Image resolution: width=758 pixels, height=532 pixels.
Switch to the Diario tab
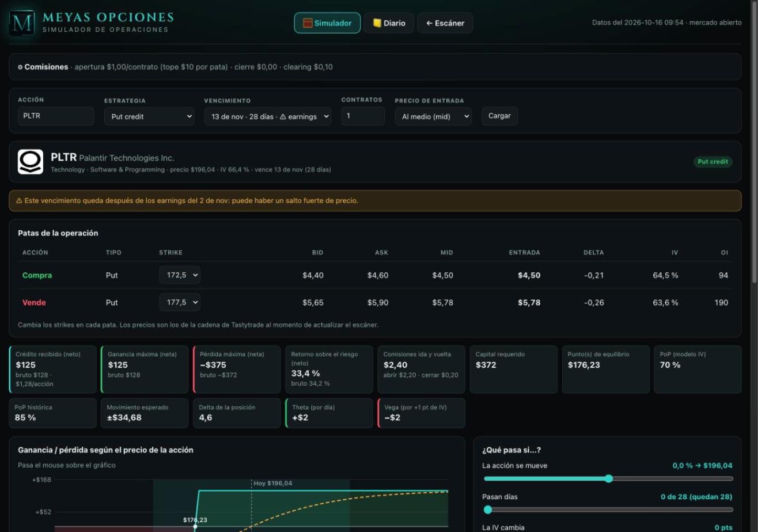(389, 23)
